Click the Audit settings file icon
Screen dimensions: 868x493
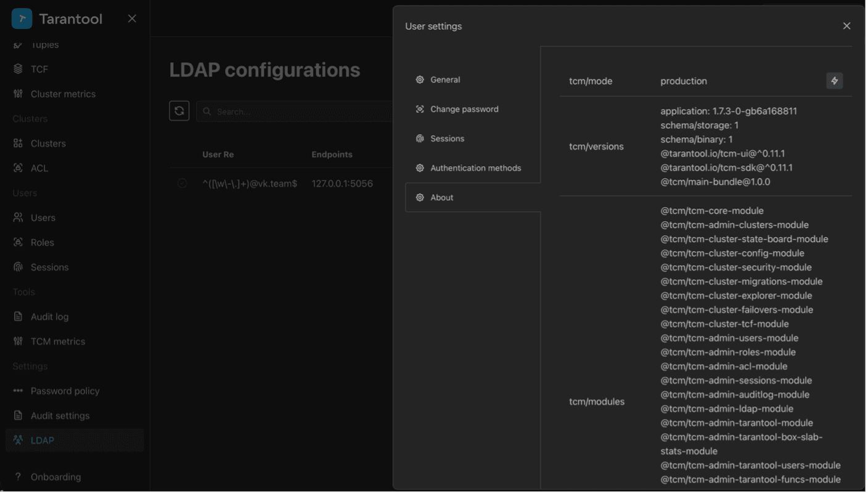click(18, 415)
